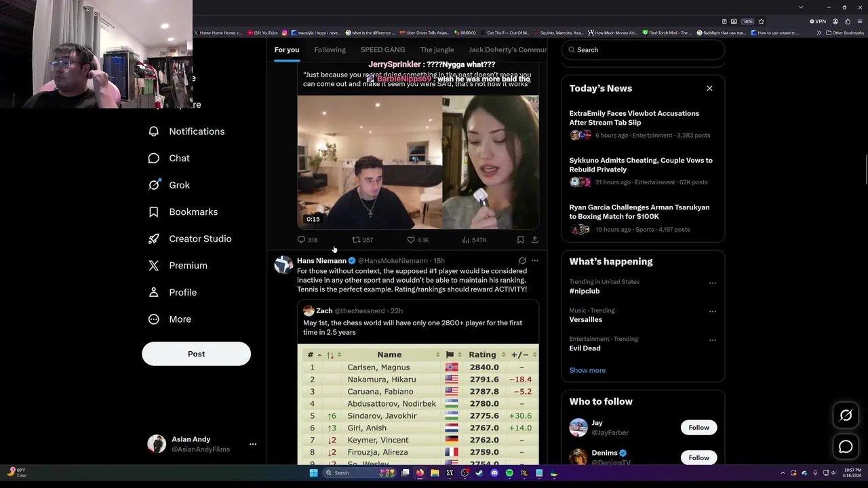Open Grok via its sidebar icon
The width and height of the screenshot is (868, 488).
(x=154, y=185)
